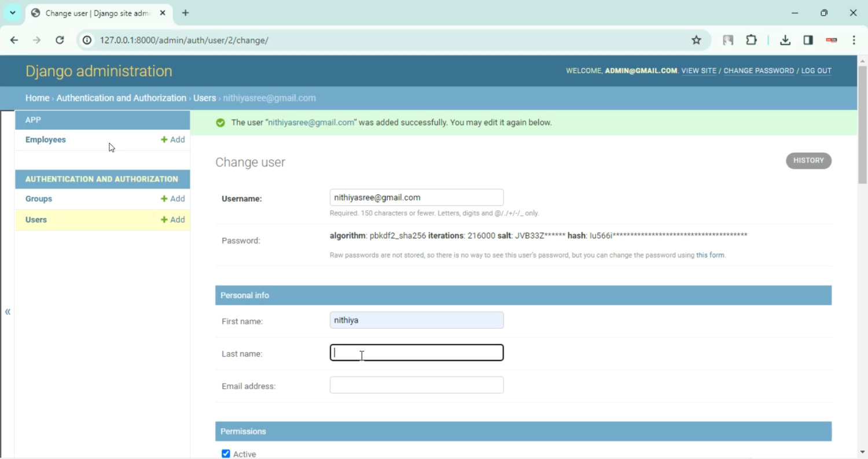868x459 pixels.
Task: Select Groups in the sidebar
Action: click(x=39, y=199)
